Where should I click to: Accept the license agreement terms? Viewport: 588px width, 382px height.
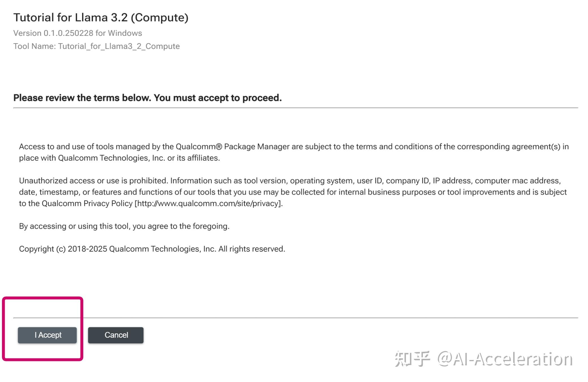pos(47,335)
